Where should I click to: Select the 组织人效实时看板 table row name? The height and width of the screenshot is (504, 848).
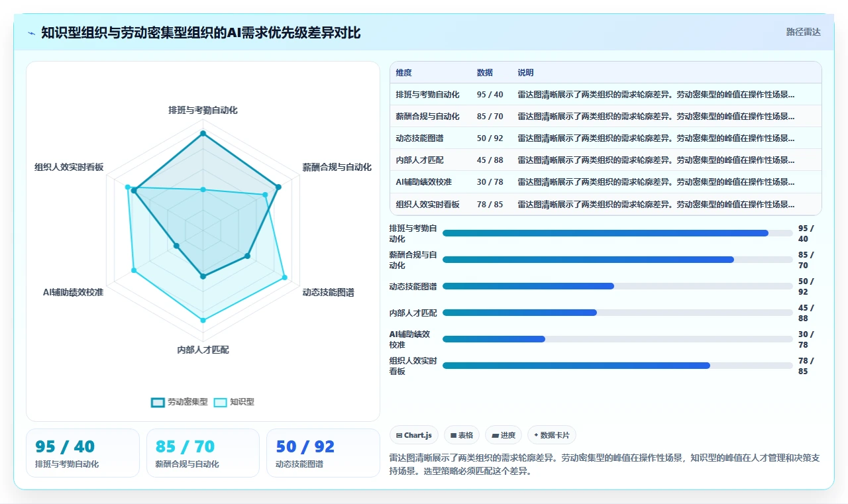pyautogui.click(x=427, y=205)
